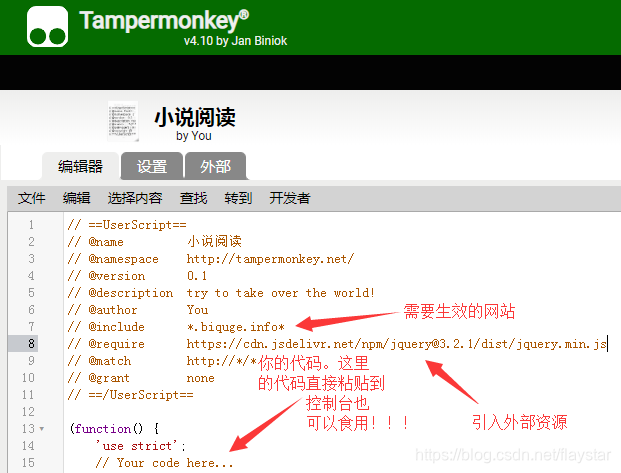This screenshot has height=473, width=621.
Task: Click the namespace URL http://tampermonkey.net/
Action: [x=270, y=259]
